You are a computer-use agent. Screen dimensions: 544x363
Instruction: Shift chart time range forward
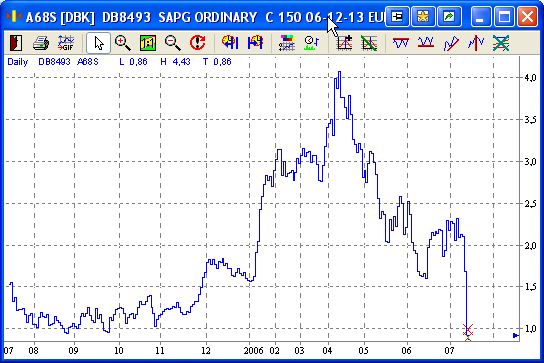(x=255, y=43)
